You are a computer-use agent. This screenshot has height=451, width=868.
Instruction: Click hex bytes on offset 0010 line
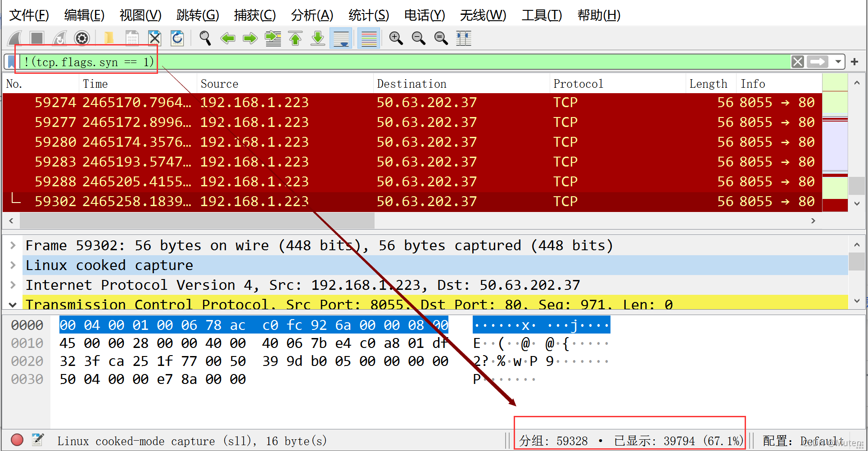(x=253, y=343)
